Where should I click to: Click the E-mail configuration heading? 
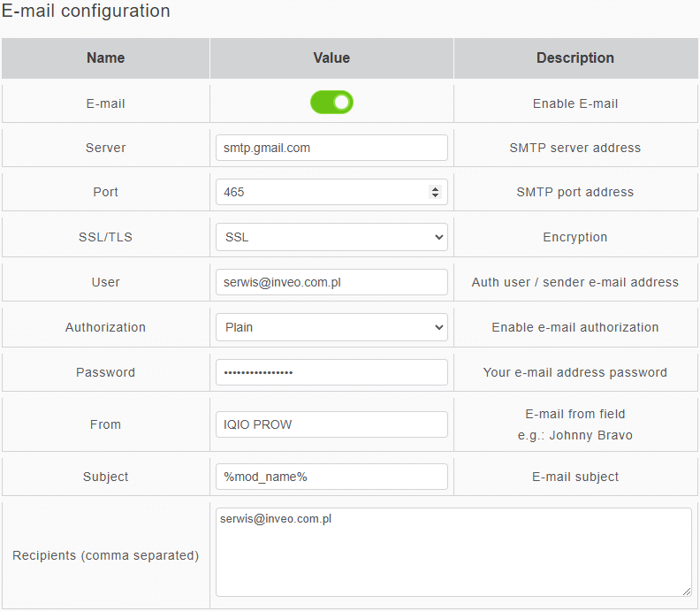[86, 11]
